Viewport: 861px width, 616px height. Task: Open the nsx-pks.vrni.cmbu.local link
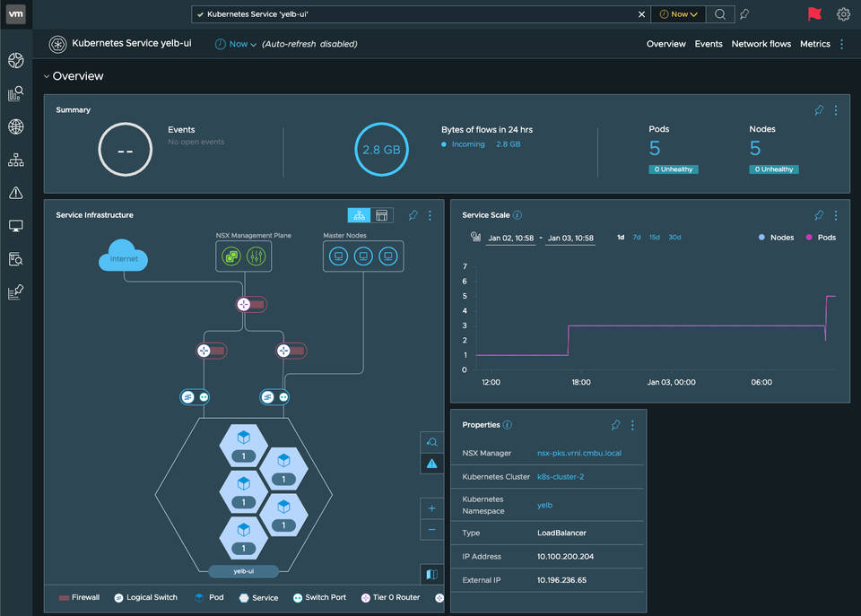579,454
